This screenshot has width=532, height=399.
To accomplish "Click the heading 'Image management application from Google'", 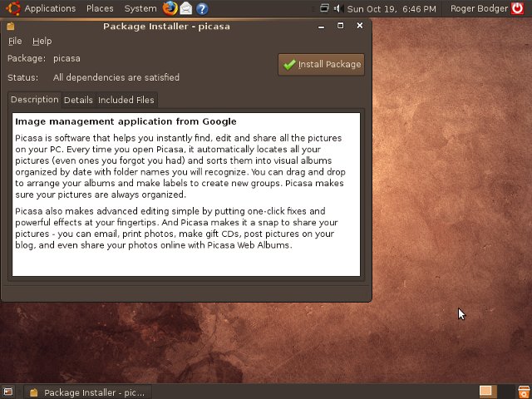I will 126,121.
